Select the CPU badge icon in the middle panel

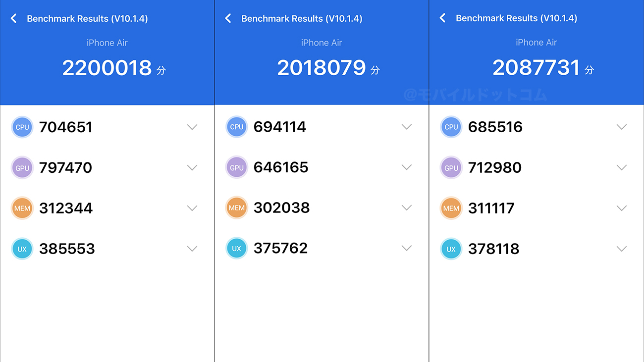(x=236, y=127)
